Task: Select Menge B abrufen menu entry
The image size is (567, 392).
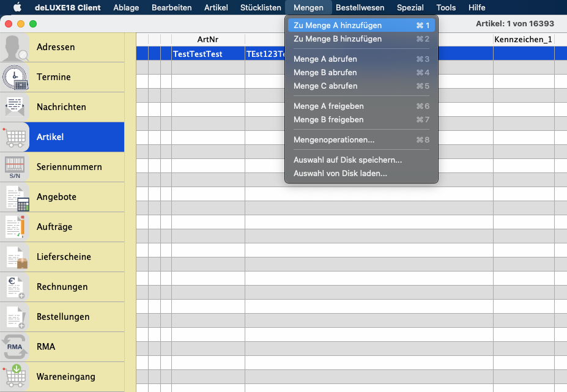Action: [x=325, y=73]
